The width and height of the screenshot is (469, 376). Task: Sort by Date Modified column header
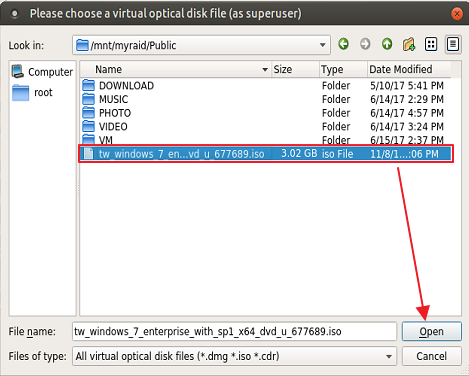[409, 69]
